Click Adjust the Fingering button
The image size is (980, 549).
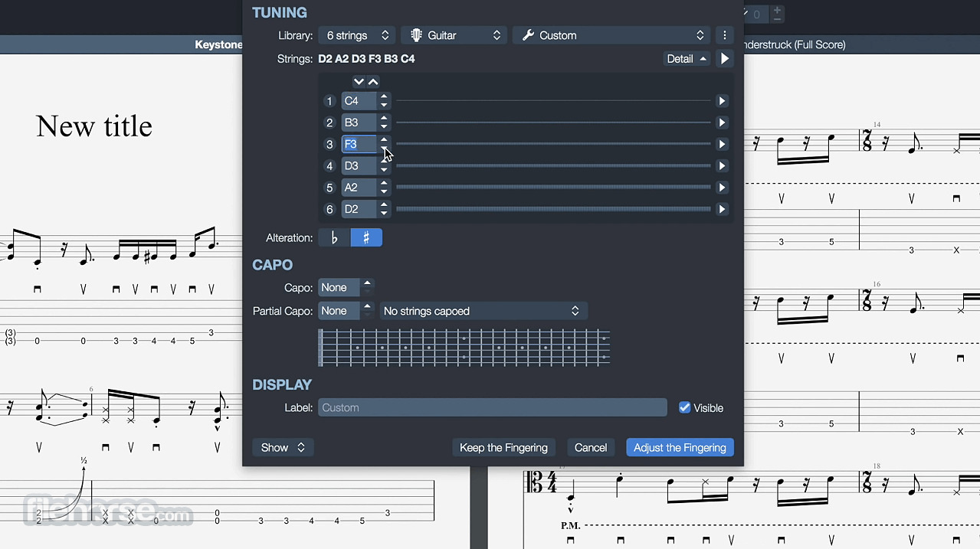tap(680, 447)
